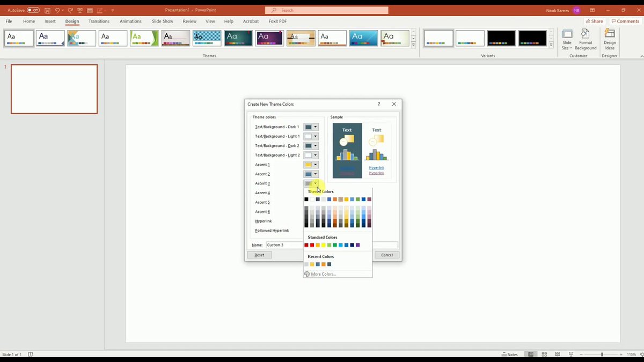Open the Foxit PDF tab

pos(277,21)
